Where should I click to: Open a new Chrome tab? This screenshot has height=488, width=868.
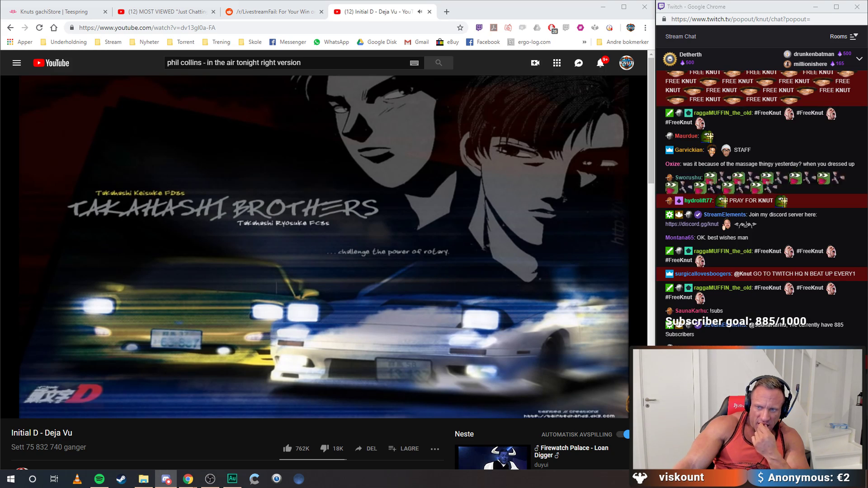[x=446, y=11]
